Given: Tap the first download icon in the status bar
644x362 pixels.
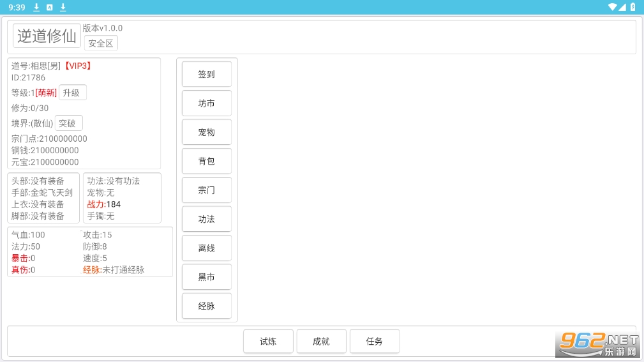Looking at the screenshot, I should 36,7.
